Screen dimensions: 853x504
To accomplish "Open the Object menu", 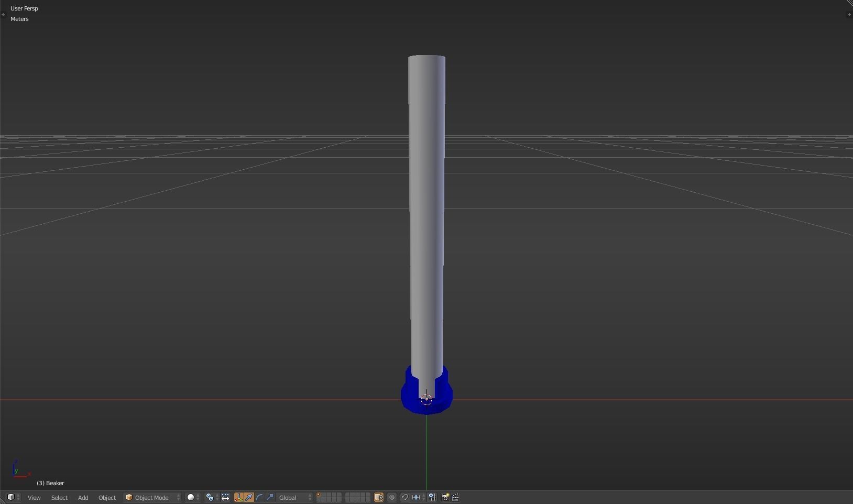I will pos(107,497).
